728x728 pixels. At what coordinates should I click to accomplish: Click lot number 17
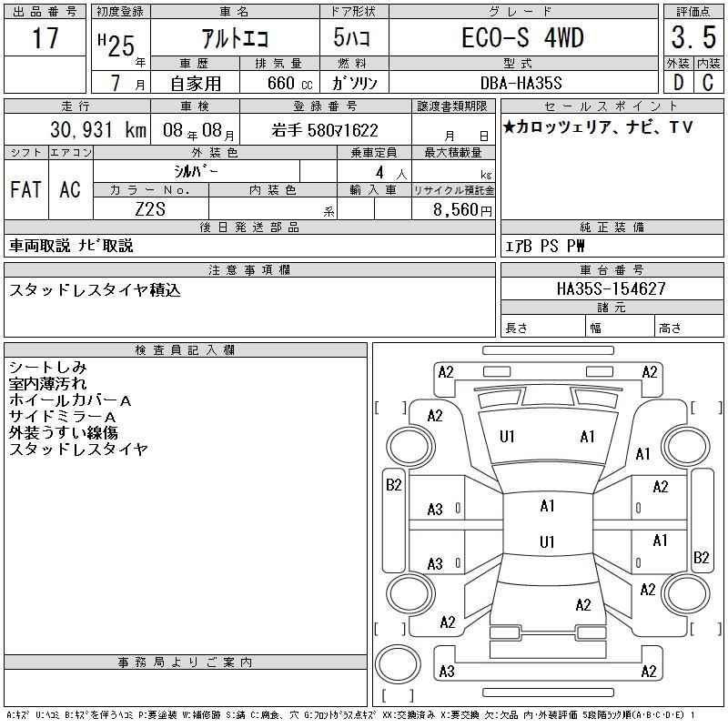[45, 38]
